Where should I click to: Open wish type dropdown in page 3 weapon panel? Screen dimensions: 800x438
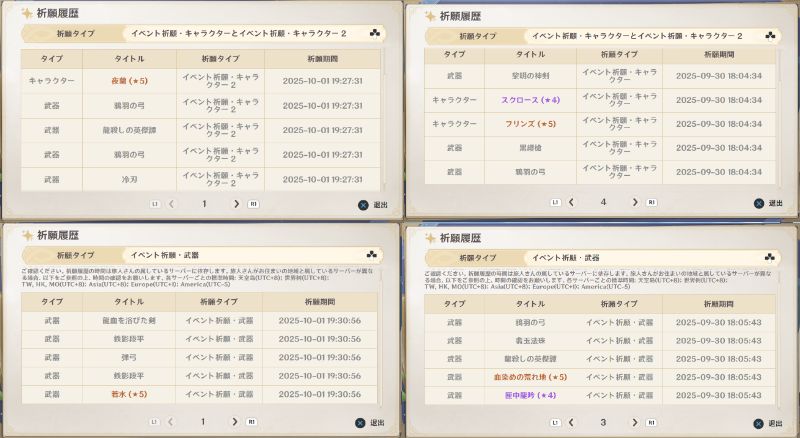(653, 258)
